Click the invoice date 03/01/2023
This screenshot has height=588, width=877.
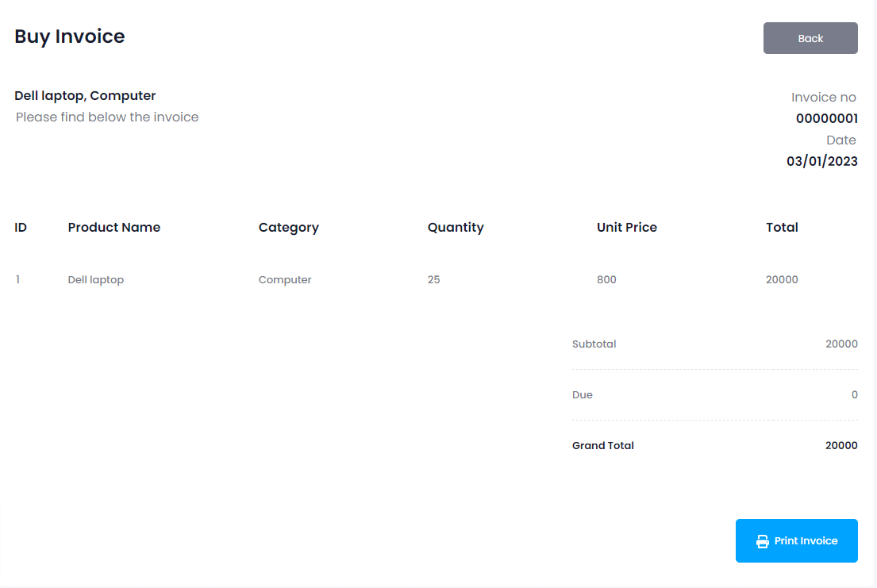(821, 162)
